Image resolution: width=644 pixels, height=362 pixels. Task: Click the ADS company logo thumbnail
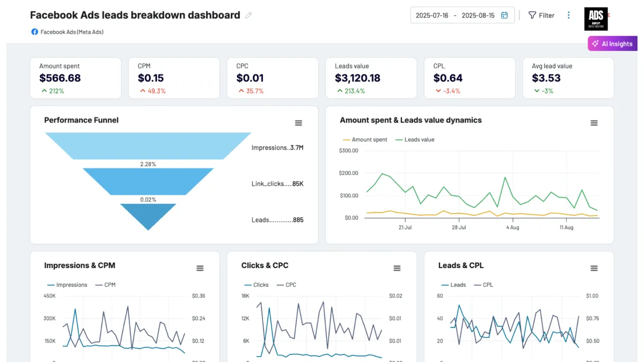point(596,19)
